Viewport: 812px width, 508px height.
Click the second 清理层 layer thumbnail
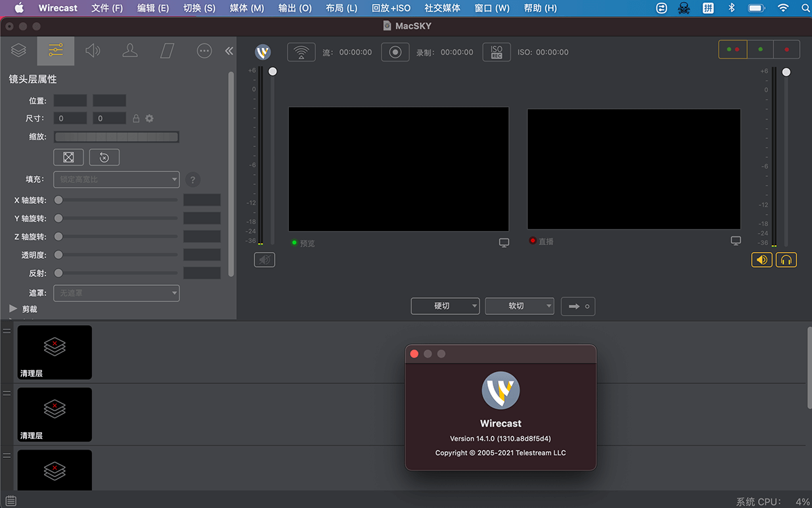click(x=55, y=415)
